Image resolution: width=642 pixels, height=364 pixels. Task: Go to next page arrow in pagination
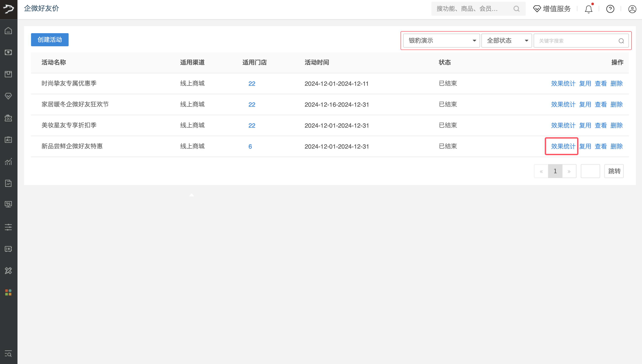click(569, 171)
